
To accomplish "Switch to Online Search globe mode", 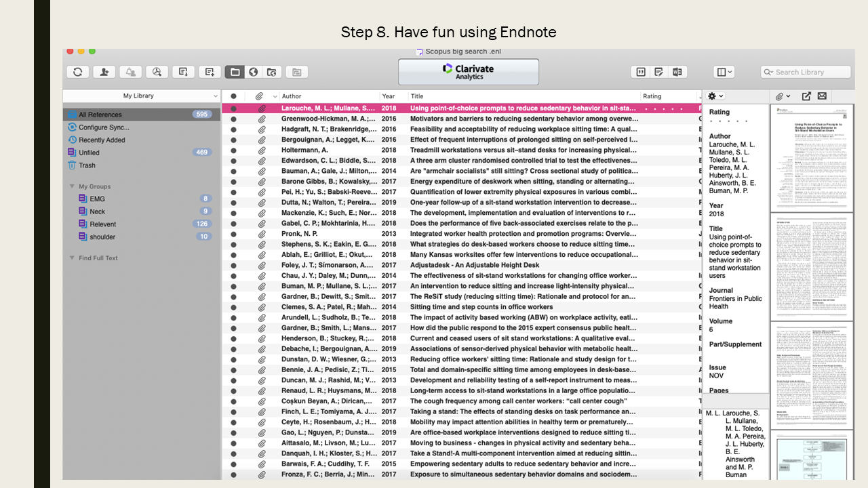I will [253, 72].
